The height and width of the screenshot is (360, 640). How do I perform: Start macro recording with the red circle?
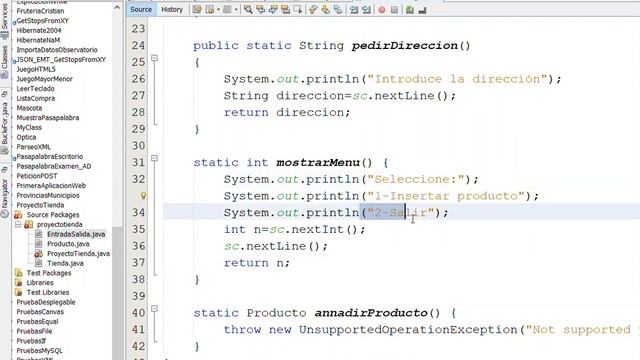[382, 9]
